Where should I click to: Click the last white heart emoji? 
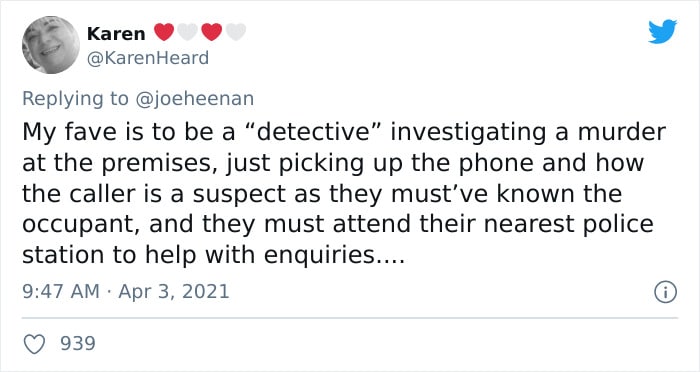[236, 32]
